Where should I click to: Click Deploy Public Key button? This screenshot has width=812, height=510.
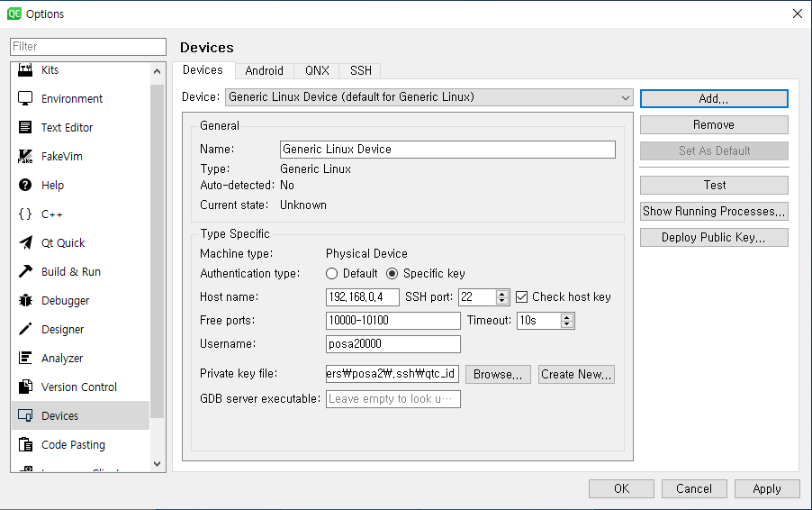[x=714, y=237]
